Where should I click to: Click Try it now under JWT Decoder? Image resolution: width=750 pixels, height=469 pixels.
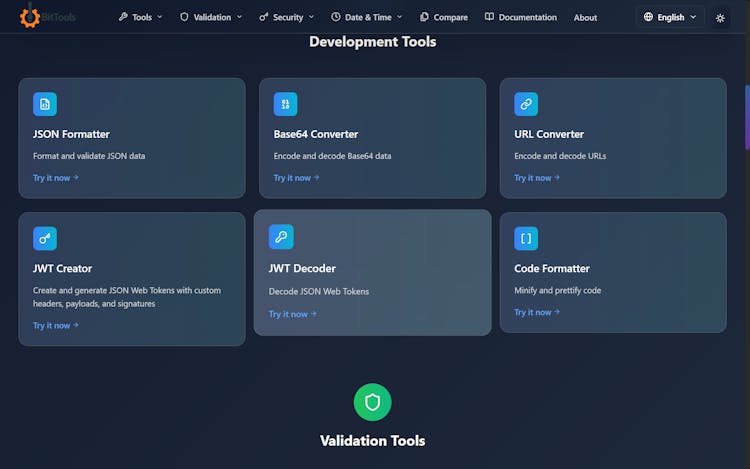pos(292,314)
